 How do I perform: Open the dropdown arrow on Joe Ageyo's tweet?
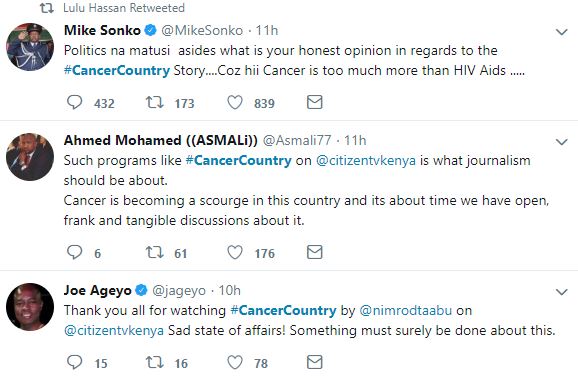click(561, 292)
